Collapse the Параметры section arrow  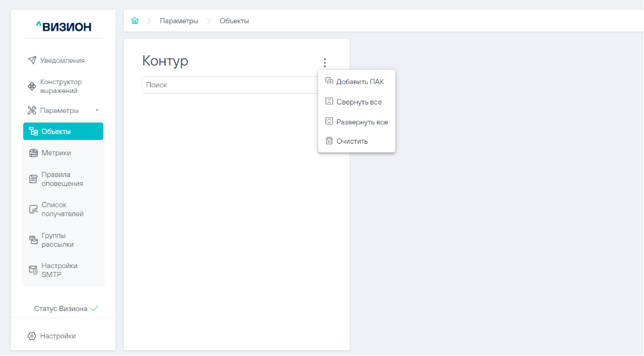coord(97,110)
